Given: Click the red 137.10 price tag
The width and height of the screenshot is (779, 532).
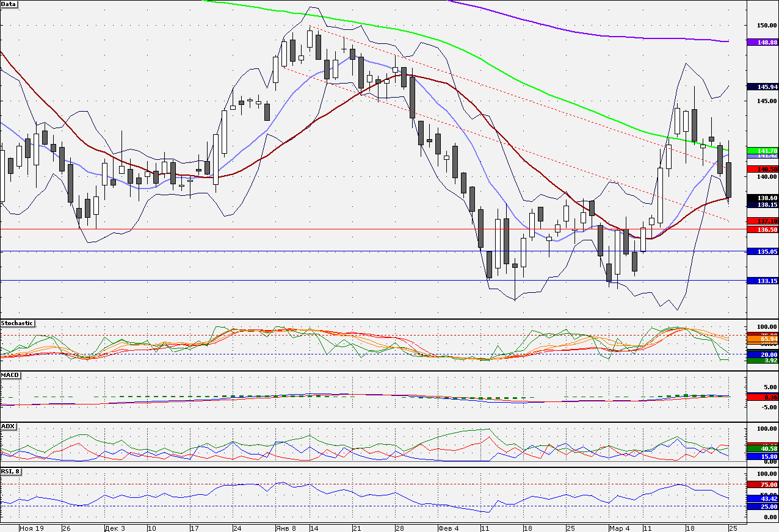Looking at the screenshot, I should [763, 221].
